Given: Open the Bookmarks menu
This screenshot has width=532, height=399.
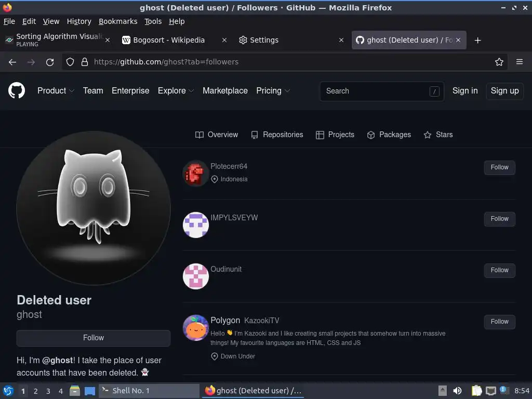Looking at the screenshot, I should 118,21.
